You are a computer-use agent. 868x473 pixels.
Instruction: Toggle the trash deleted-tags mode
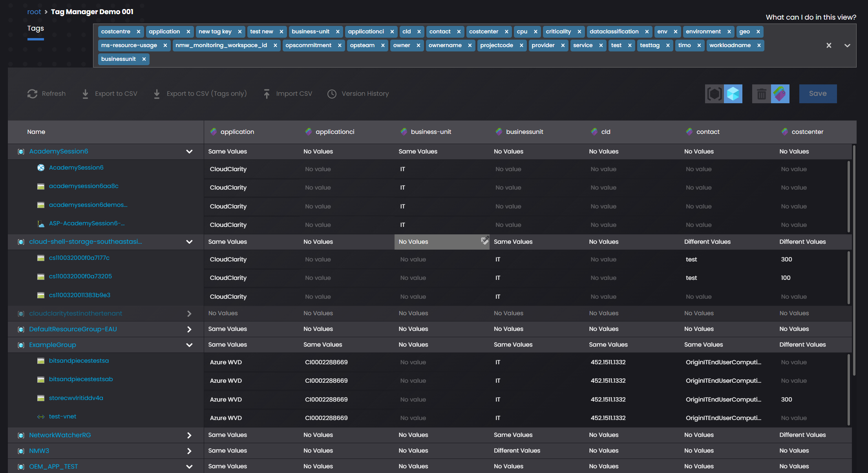click(x=761, y=94)
